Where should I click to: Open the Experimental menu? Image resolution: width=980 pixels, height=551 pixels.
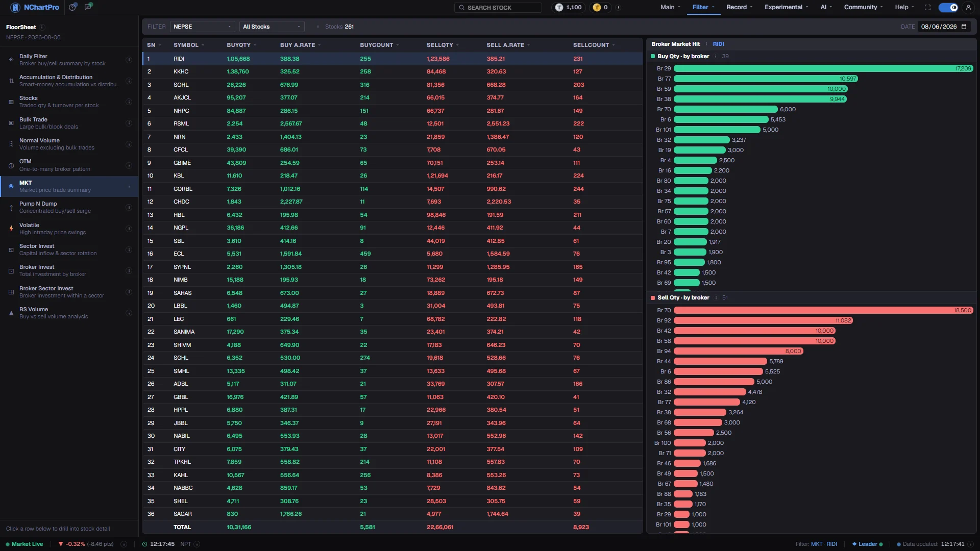point(786,7)
